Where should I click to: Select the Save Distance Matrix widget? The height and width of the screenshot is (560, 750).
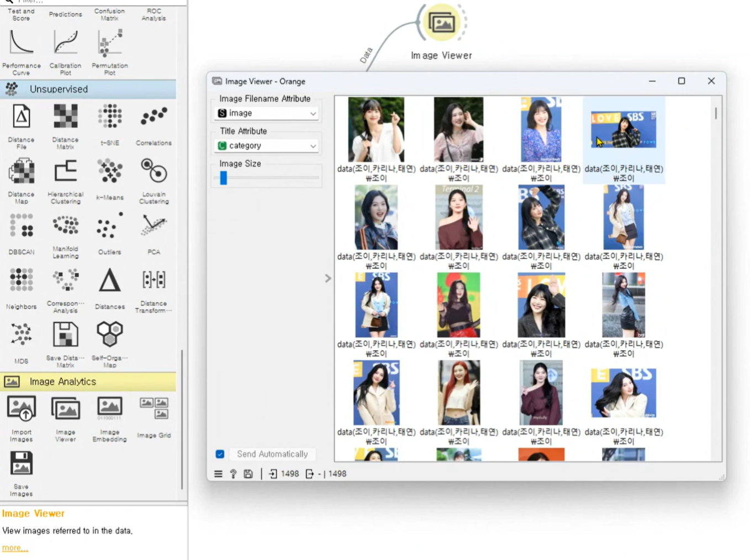click(66, 345)
